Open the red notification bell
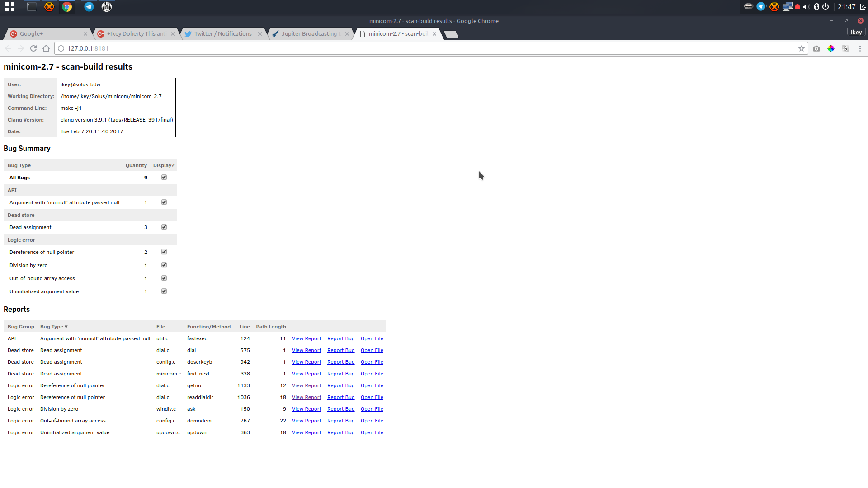The width and height of the screenshot is (868, 488). tap(797, 7)
